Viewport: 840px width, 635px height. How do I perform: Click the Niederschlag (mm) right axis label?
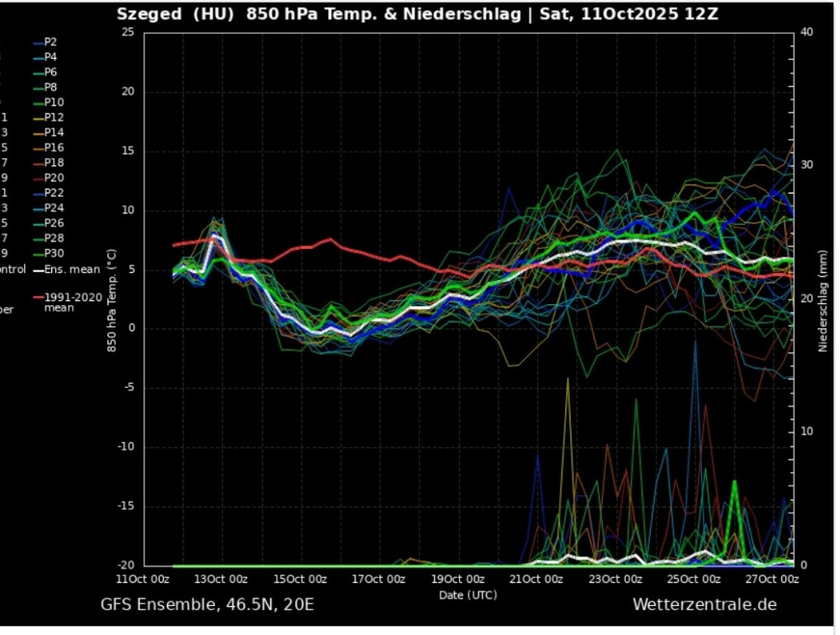pyautogui.click(x=823, y=300)
